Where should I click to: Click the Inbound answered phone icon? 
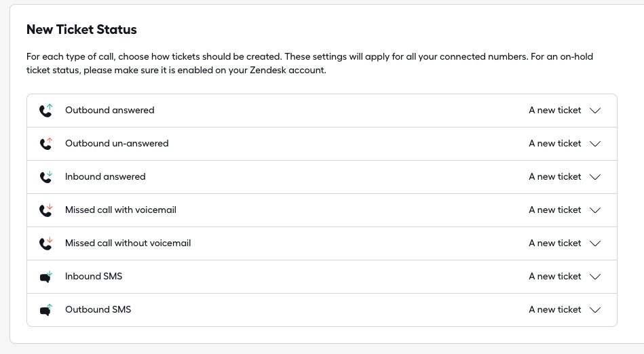[x=46, y=177]
